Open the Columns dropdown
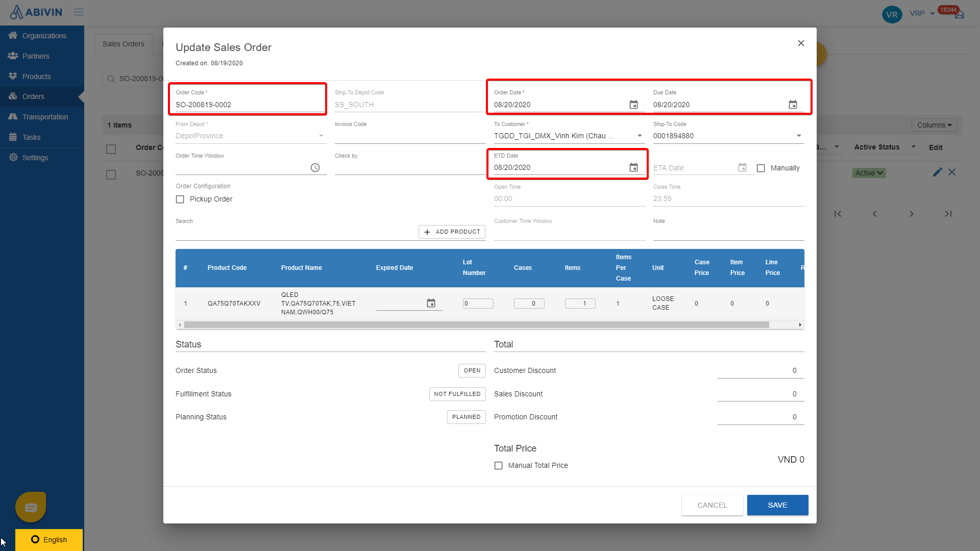 (x=934, y=125)
